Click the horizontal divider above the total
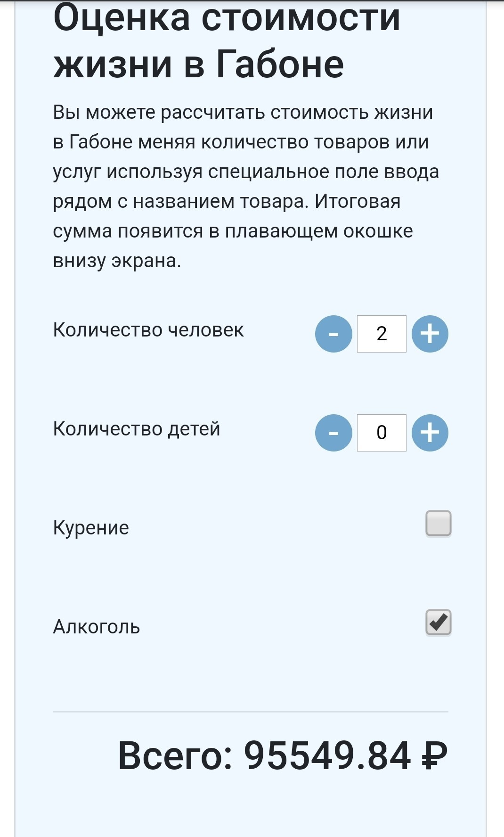 (x=251, y=712)
